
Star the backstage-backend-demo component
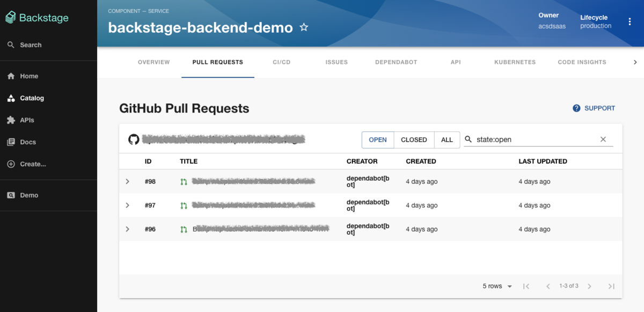304,27
